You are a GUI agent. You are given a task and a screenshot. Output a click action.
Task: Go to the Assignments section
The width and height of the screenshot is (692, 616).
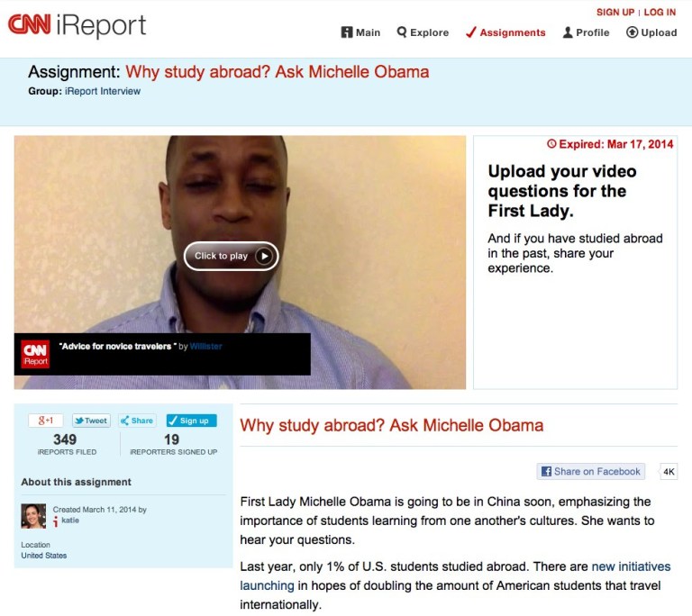click(505, 32)
